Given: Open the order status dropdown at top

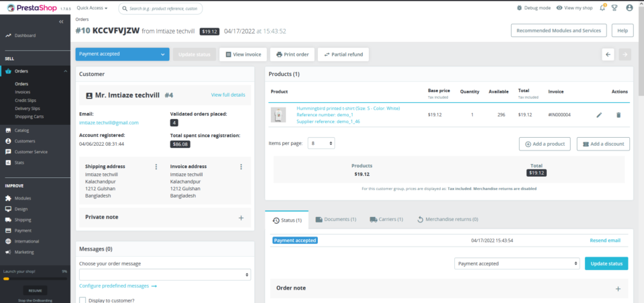Looking at the screenshot, I should (x=123, y=54).
